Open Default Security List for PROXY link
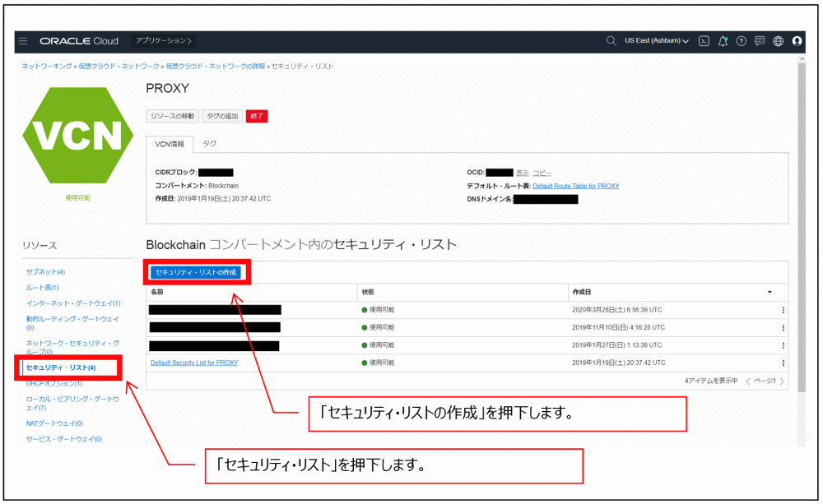The height and width of the screenshot is (504, 823). tap(194, 363)
